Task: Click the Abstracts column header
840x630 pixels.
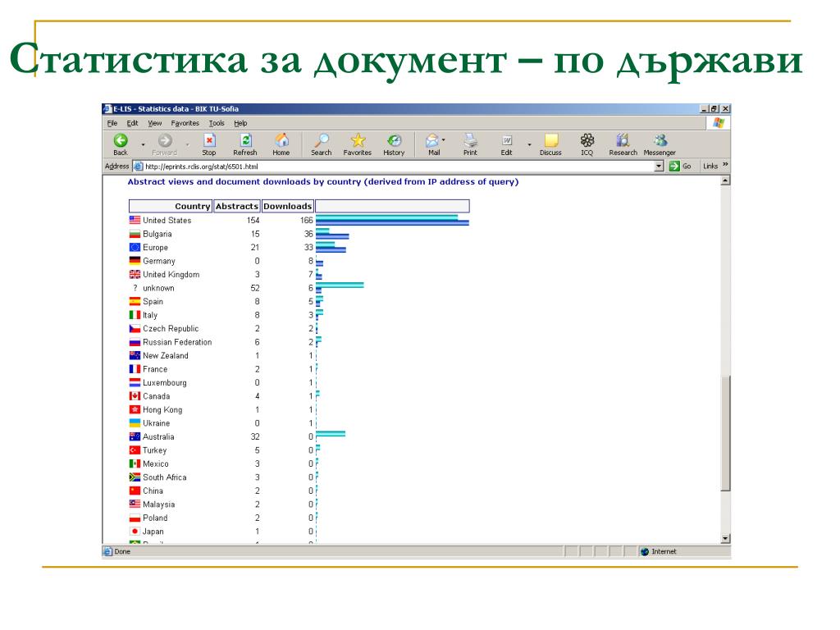Action: [x=237, y=206]
